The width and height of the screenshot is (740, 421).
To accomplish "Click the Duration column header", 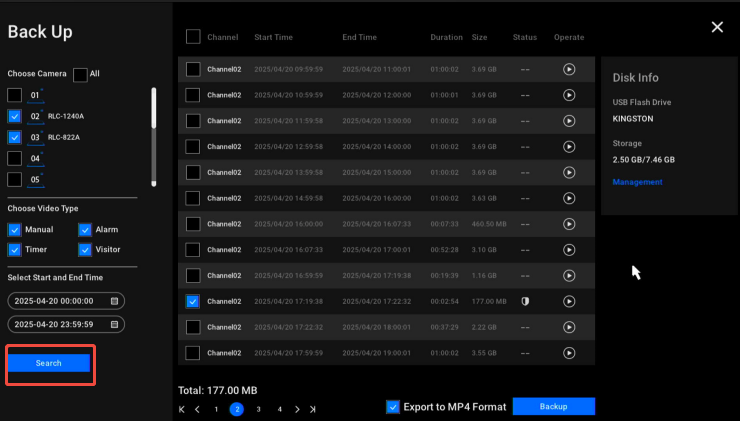I will coord(446,37).
